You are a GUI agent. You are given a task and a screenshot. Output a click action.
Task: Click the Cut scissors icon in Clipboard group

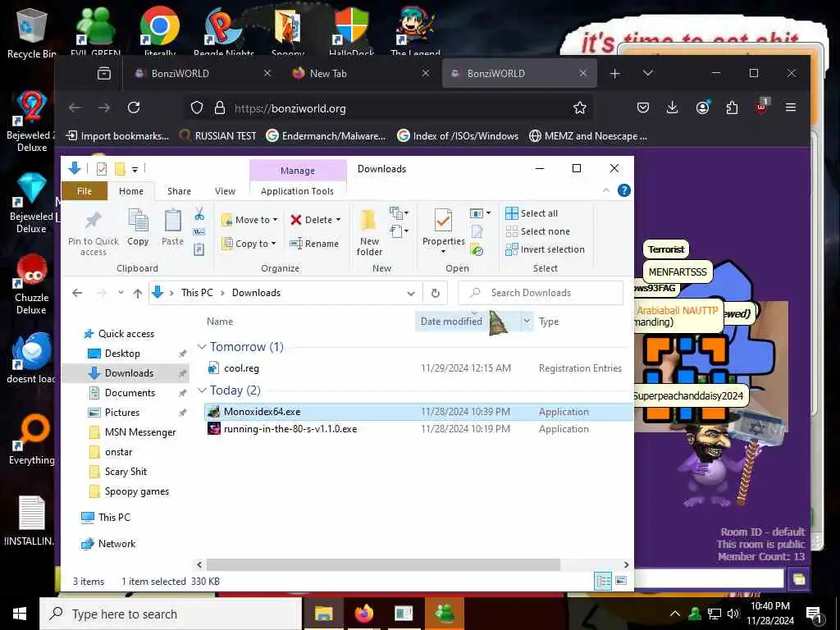[199, 214]
